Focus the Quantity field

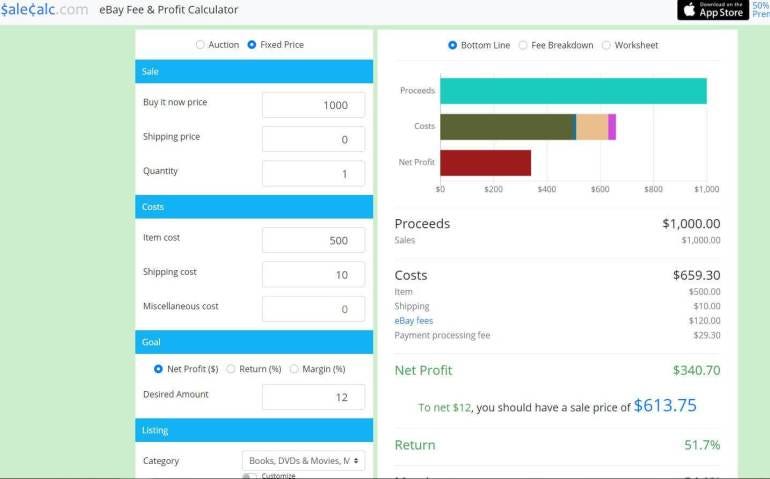(x=313, y=173)
